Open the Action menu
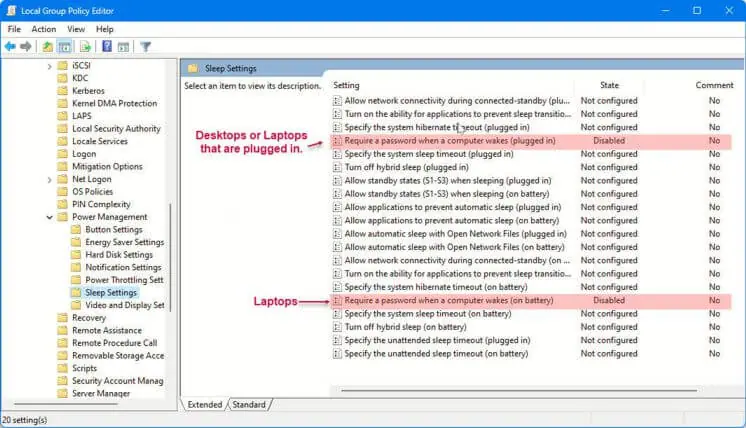The height and width of the screenshot is (428, 746). click(x=44, y=29)
